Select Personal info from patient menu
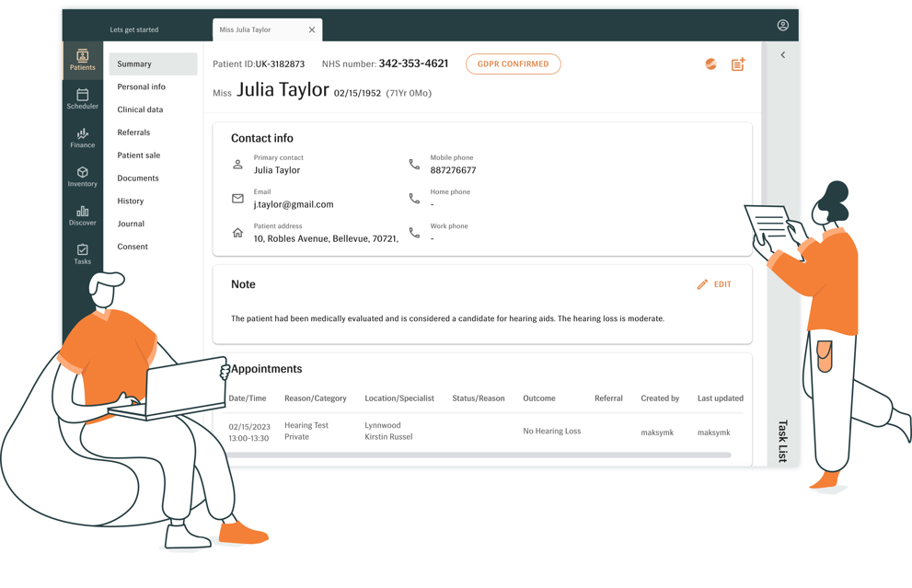This screenshot has height=588, width=912. [141, 86]
